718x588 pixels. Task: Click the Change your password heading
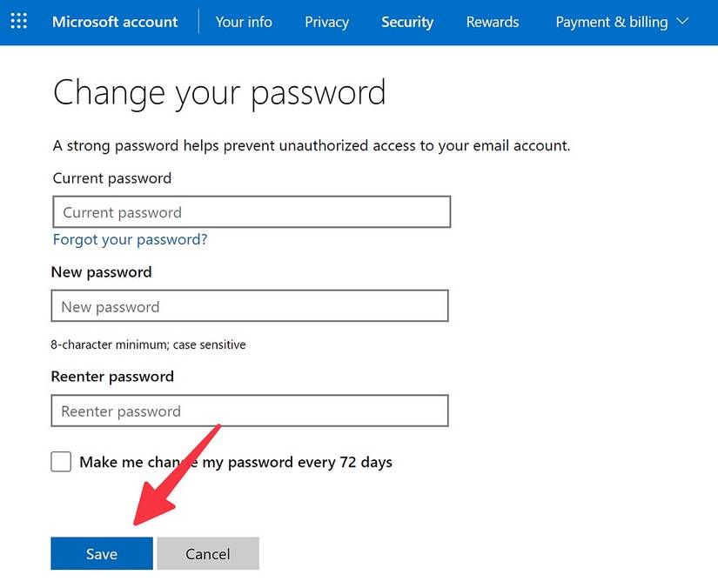tap(219, 91)
